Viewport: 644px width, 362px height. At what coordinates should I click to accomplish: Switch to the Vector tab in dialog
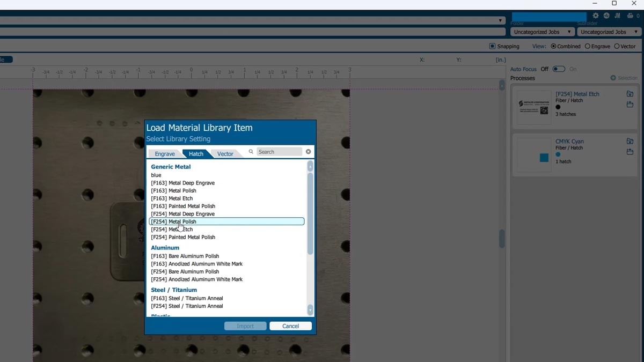(225, 154)
